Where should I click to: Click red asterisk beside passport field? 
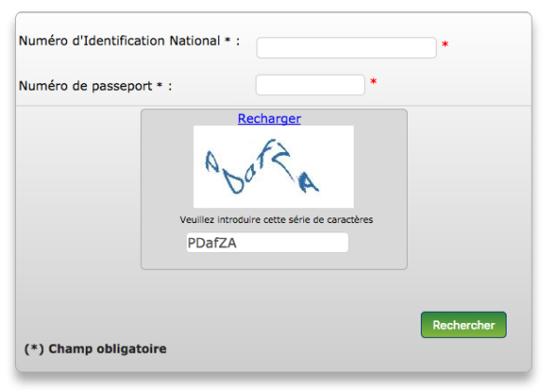(373, 81)
